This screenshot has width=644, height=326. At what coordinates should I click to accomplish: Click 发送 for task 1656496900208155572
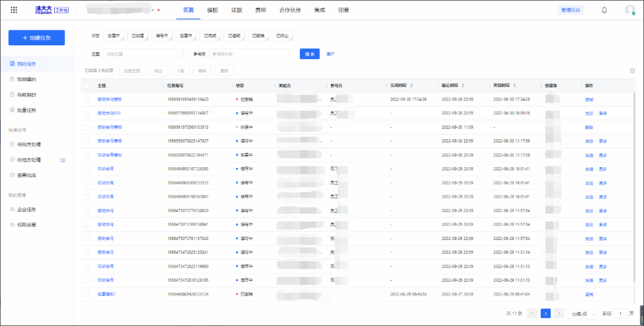point(589,183)
